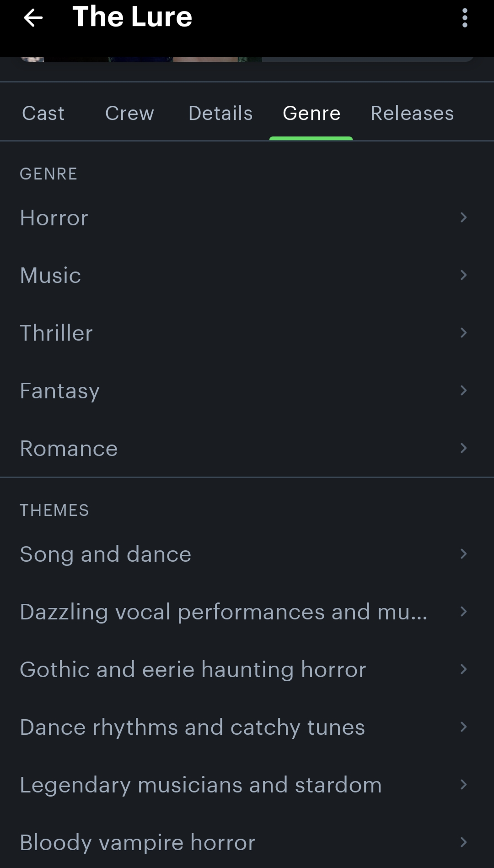Switch to the Cast tab
Image resolution: width=494 pixels, height=868 pixels.
click(43, 113)
